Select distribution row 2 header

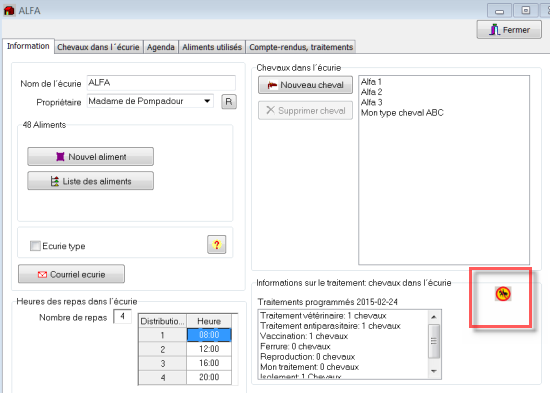tap(162, 349)
